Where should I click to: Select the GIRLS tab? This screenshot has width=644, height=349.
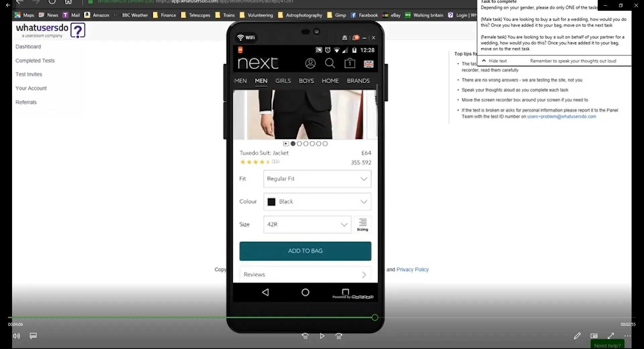(283, 81)
